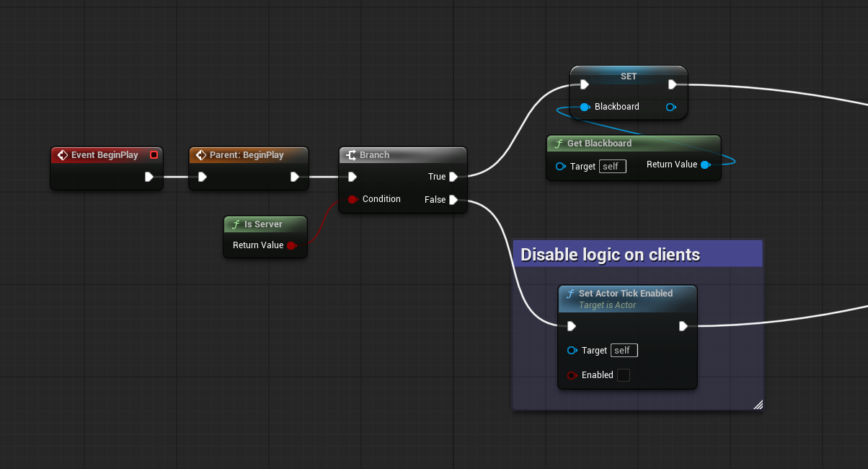Click the SET node's Blackboard input pin
Viewport: 868px width, 469px height.
[x=585, y=107]
